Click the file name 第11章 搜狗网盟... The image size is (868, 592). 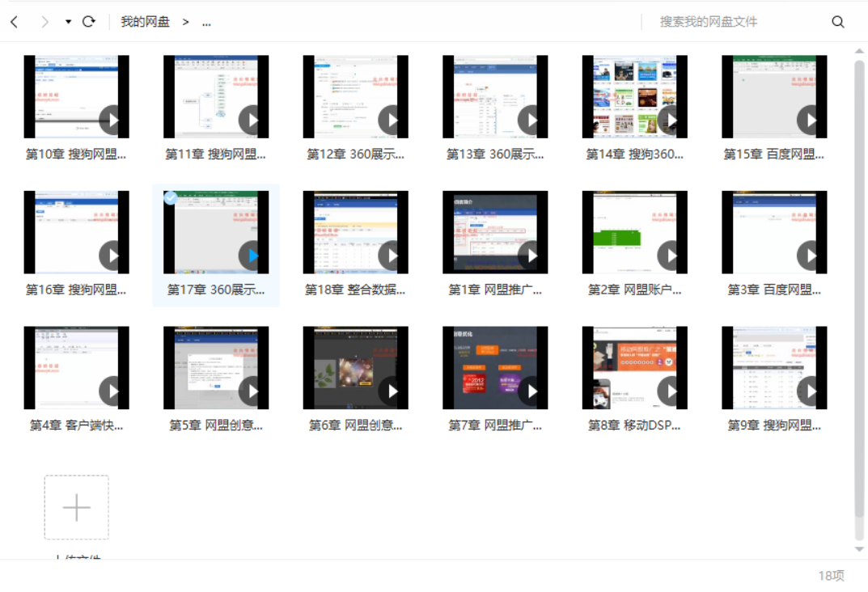[216, 154]
